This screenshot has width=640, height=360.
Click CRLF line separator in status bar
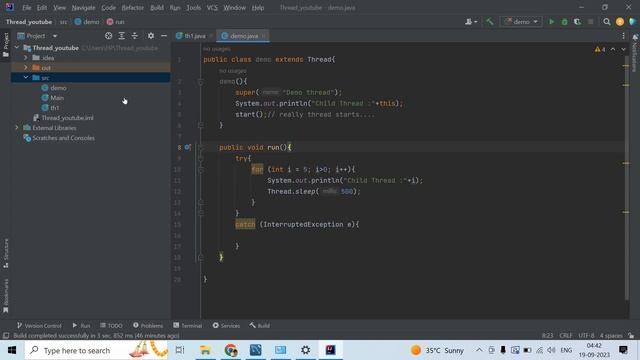[x=566, y=336]
